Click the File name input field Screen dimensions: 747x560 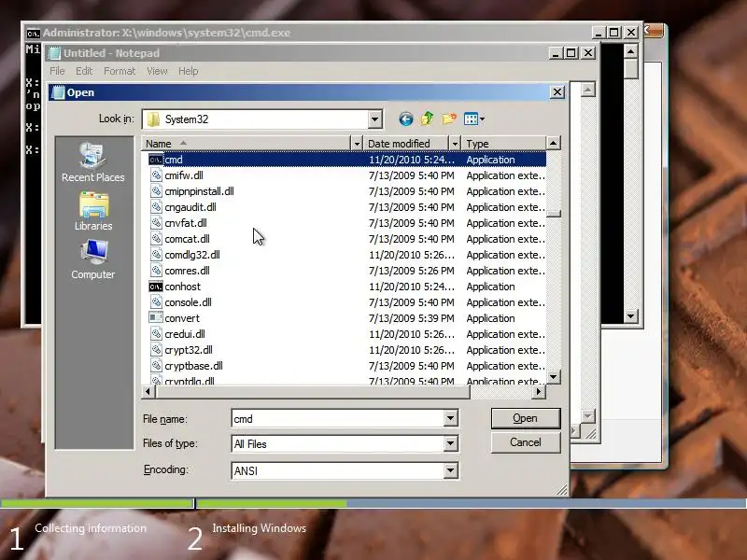337,418
